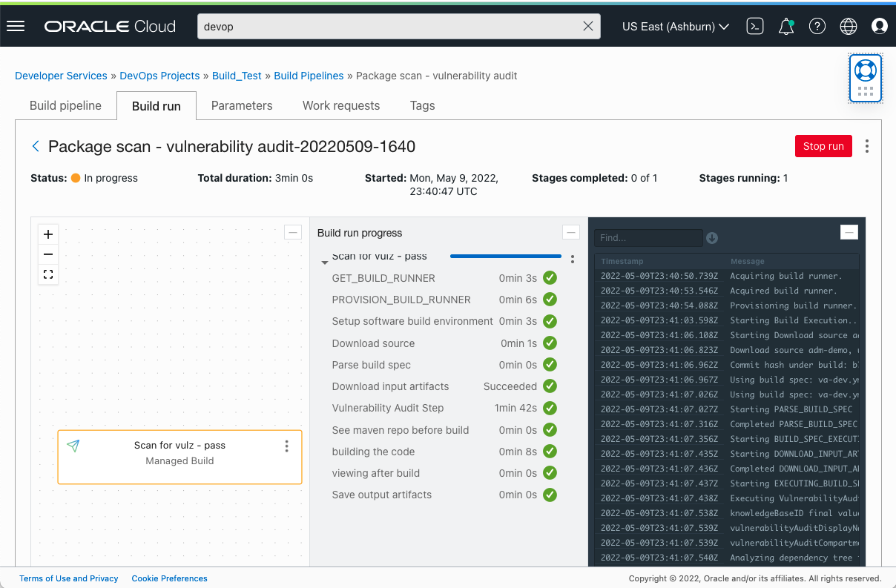This screenshot has width=896, height=588.
Task: Open the help question mark icon
Action: [817, 26]
